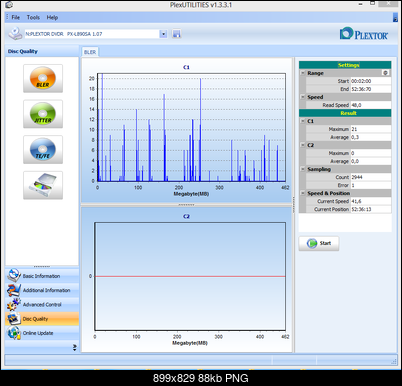This screenshot has width=402, height=386.
Task: Collapse the Speed & Position section
Action: click(303, 193)
